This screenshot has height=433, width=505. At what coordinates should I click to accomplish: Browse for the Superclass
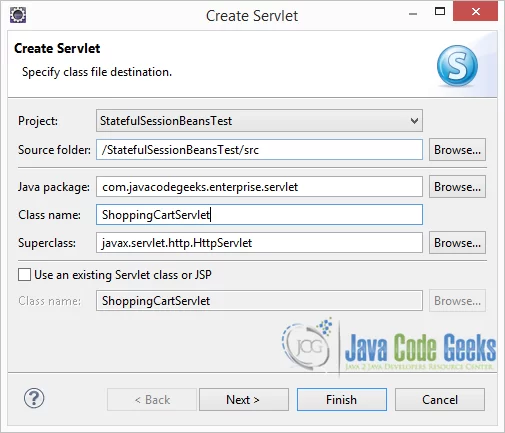click(x=457, y=243)
